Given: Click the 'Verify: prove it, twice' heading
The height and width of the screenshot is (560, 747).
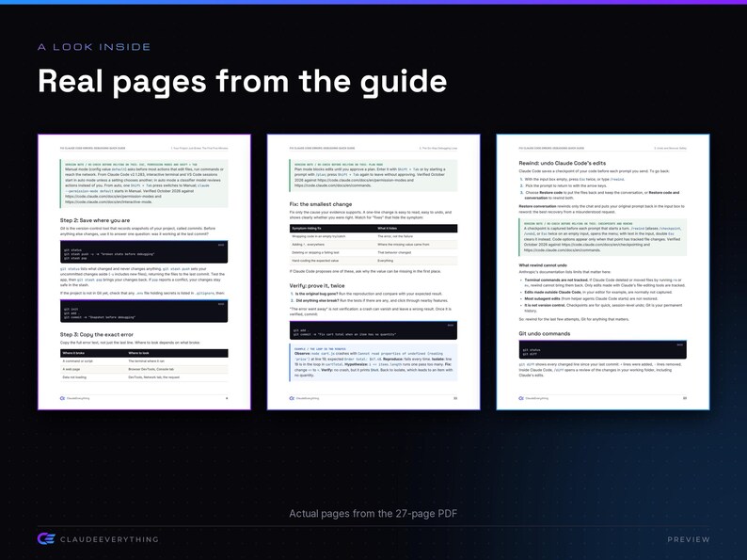Looking at the screenshot, I should click(317, 285).
